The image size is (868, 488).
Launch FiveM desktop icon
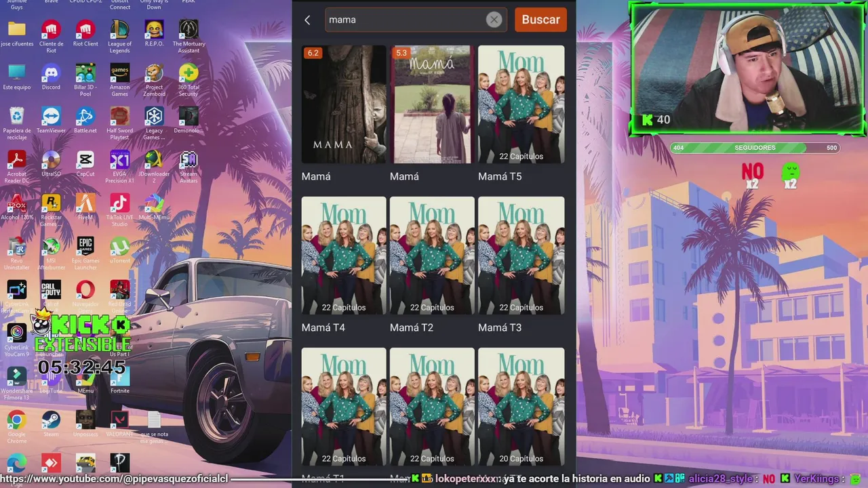click(x=85, y=207)
